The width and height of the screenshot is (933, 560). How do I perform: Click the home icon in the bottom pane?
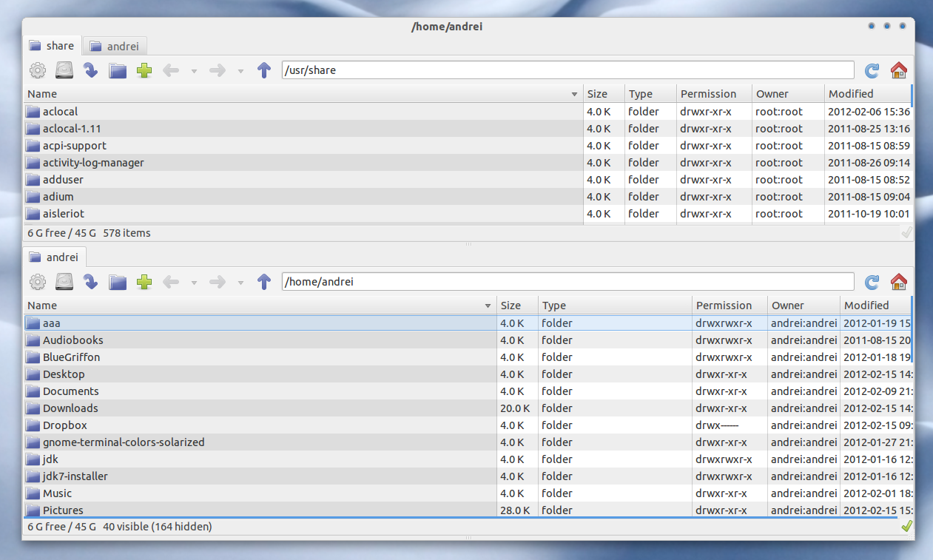(898, 282)
